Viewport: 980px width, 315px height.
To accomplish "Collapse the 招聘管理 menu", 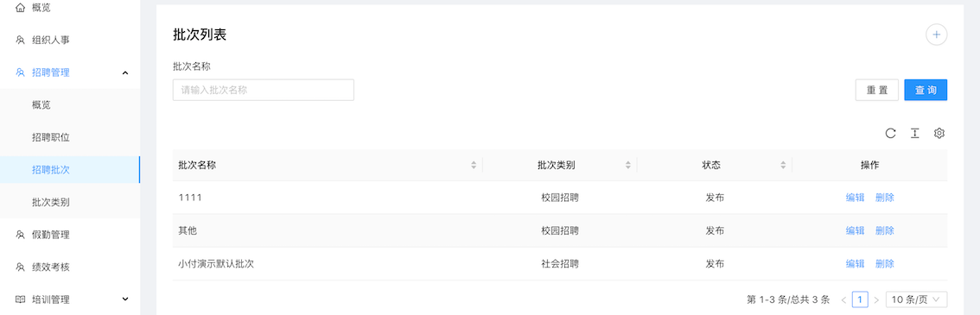I will pos(125,72).
